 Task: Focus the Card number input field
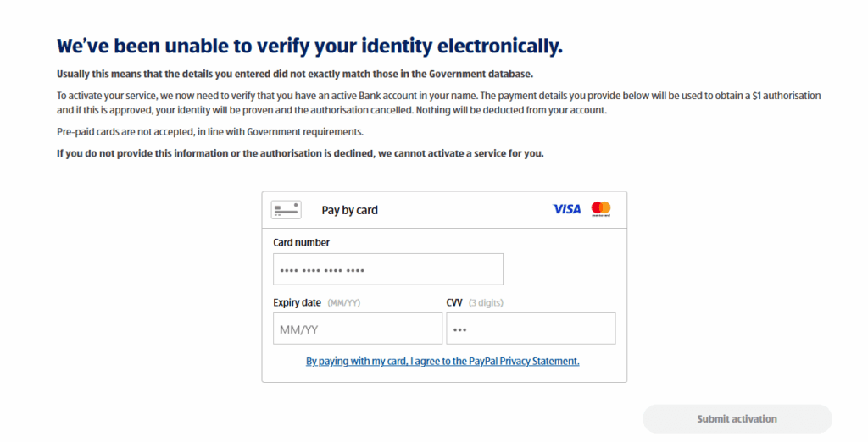pyautogui.click(x=387, y=269)
